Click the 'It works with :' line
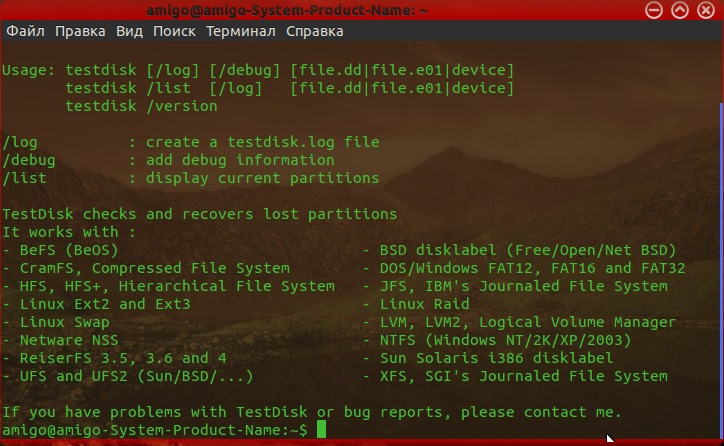Image resolution: width=724 pixels, height=446 pixels. coord(69,232)
